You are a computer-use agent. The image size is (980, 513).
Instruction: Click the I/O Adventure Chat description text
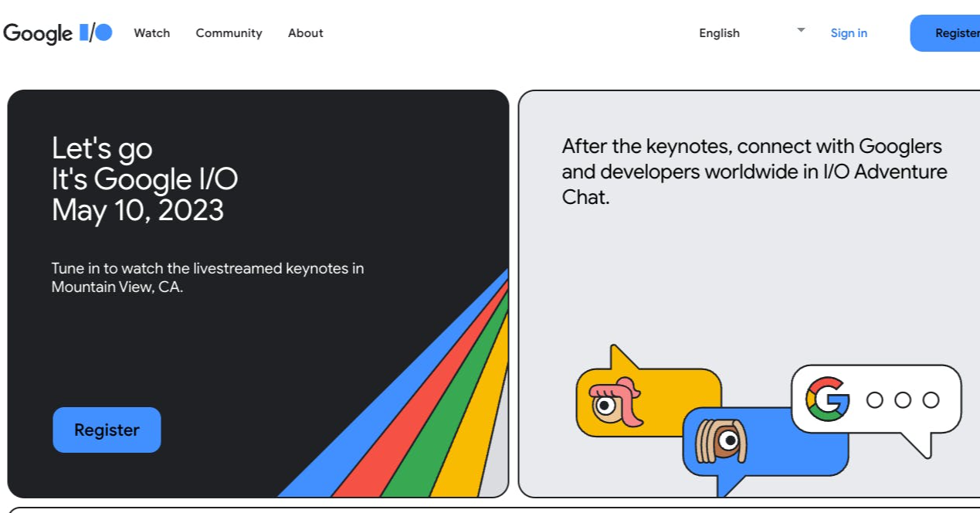[x=754, y=172]
